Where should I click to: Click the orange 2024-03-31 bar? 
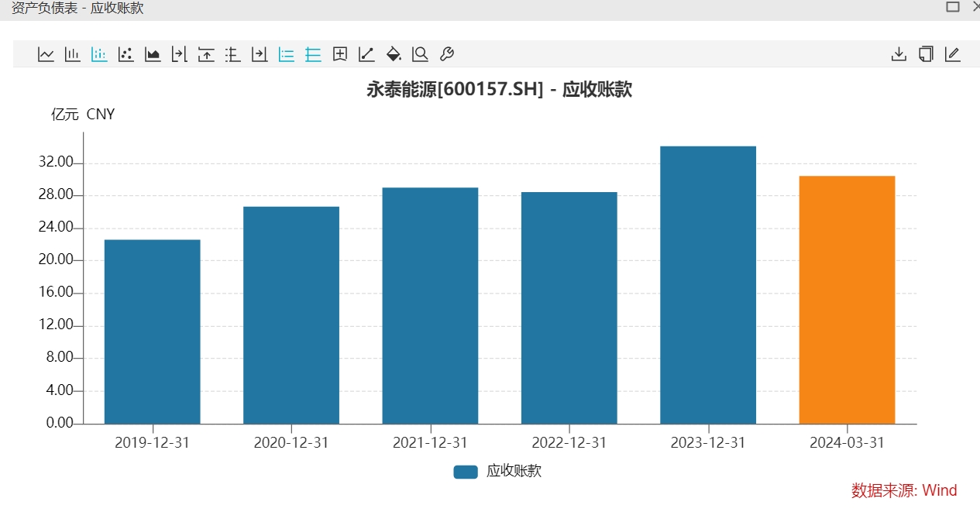847,300
